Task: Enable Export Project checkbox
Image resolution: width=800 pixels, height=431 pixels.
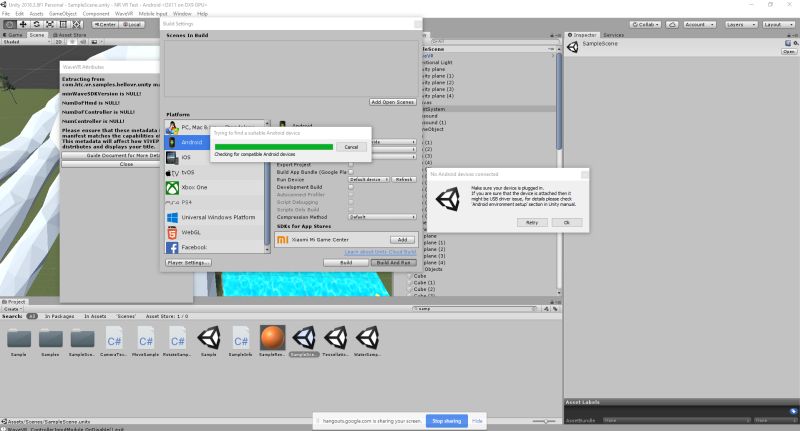Action: click(351, 164)
